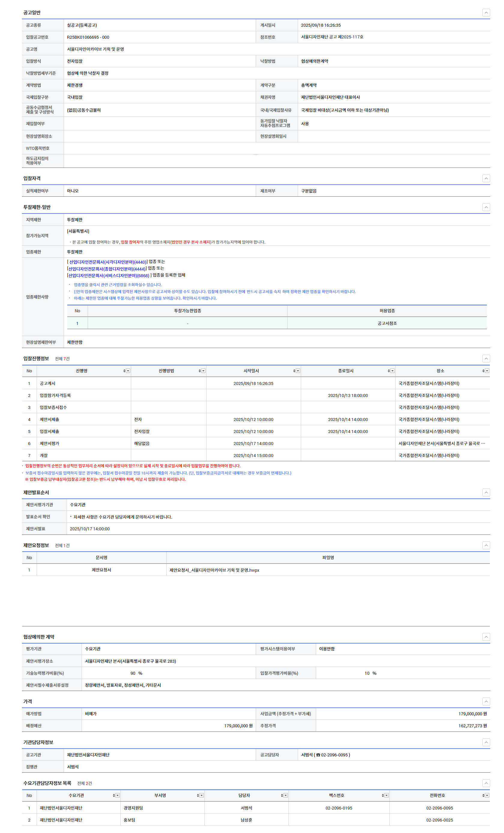Select the 제안서평가 row in progress table
The image size is (504, 833).
(49, 443)
